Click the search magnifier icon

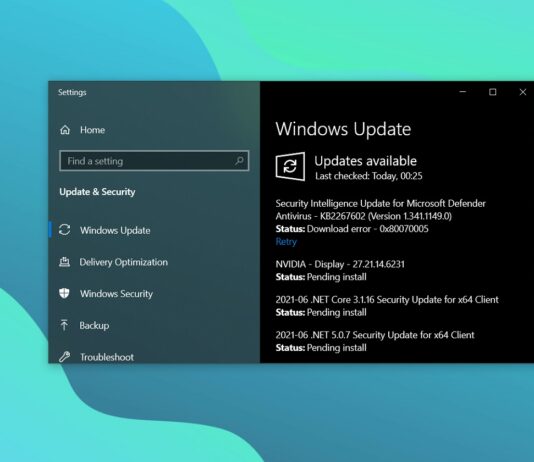tap(239, 160)
